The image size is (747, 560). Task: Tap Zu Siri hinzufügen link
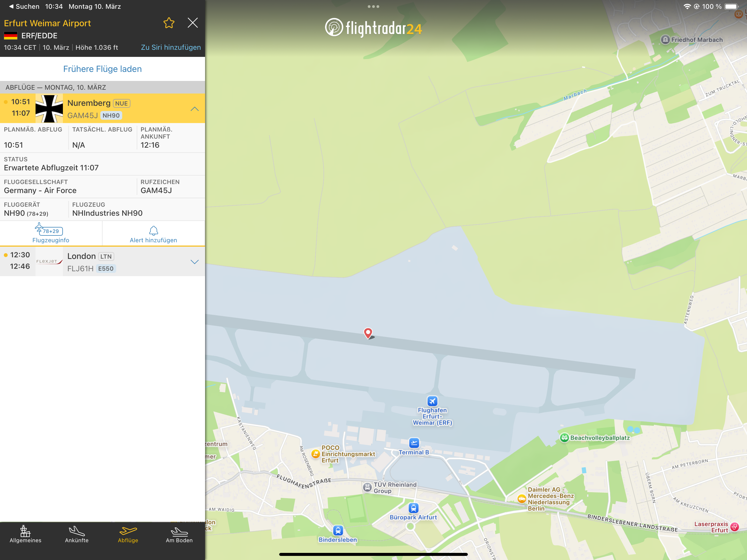click(171, 47)
